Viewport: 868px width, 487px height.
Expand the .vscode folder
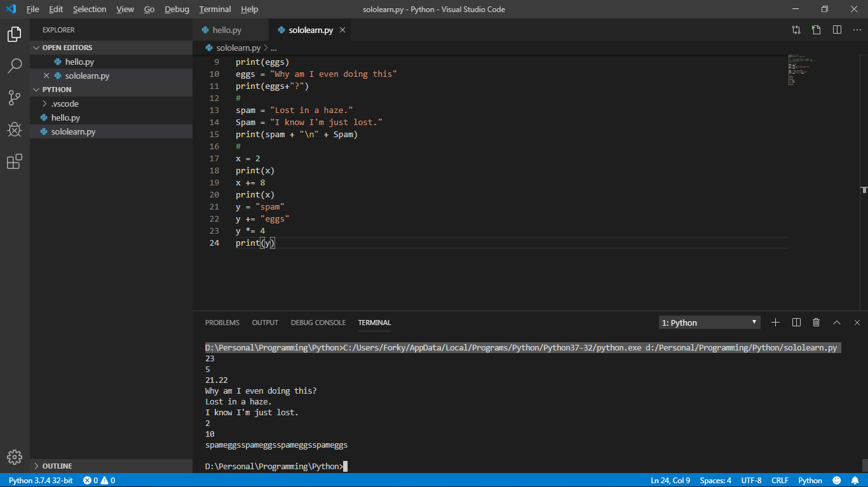[111, 103]
